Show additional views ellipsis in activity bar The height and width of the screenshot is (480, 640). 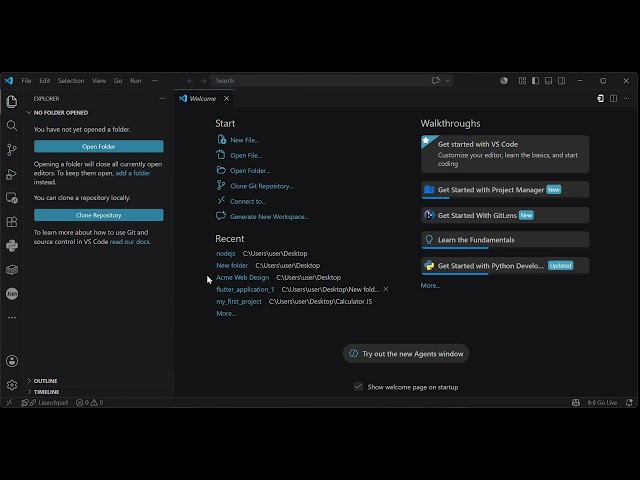[x=12, y=317]
